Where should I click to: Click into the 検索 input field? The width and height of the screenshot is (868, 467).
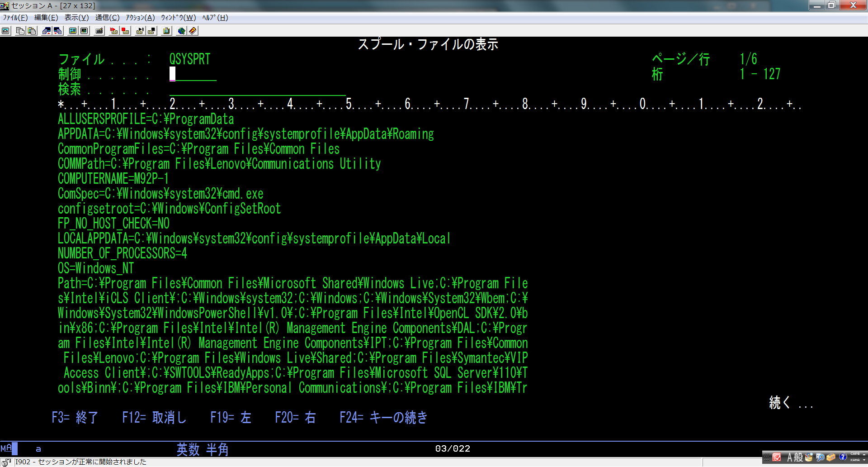[257, 90]
